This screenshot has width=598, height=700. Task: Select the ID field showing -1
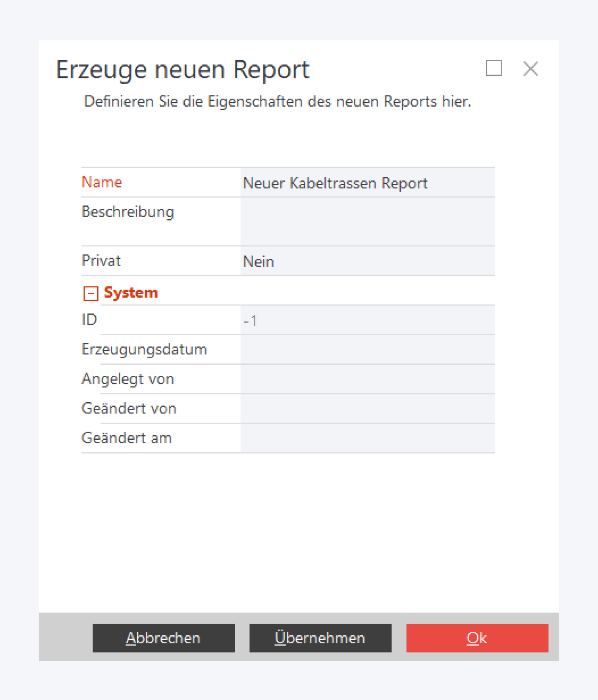click(x=367, y=321)
